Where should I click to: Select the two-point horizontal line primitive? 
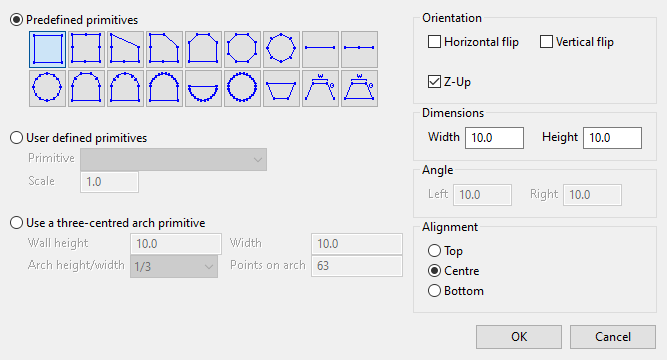320,49
